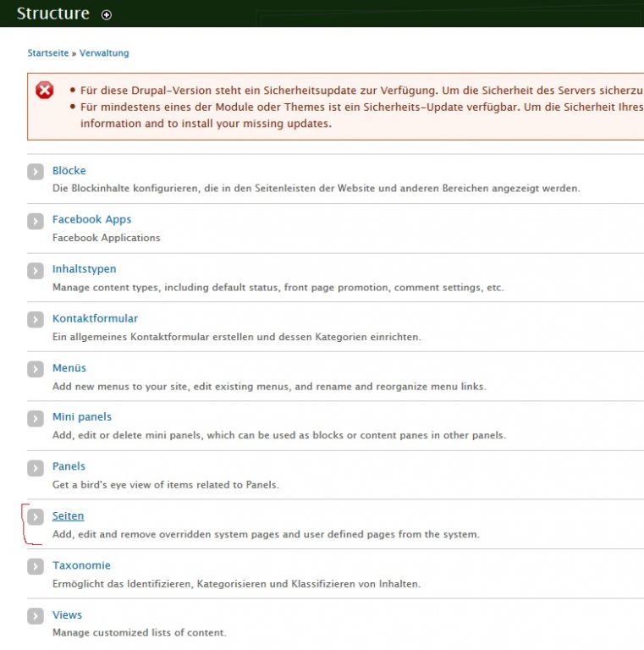
Task: Open the Views link
Action: 67,614
